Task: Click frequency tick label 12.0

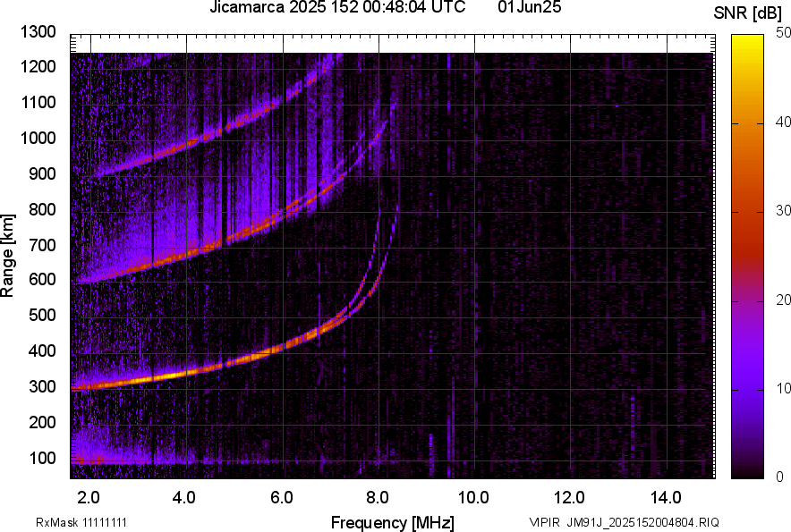Action: coord(569,498)
